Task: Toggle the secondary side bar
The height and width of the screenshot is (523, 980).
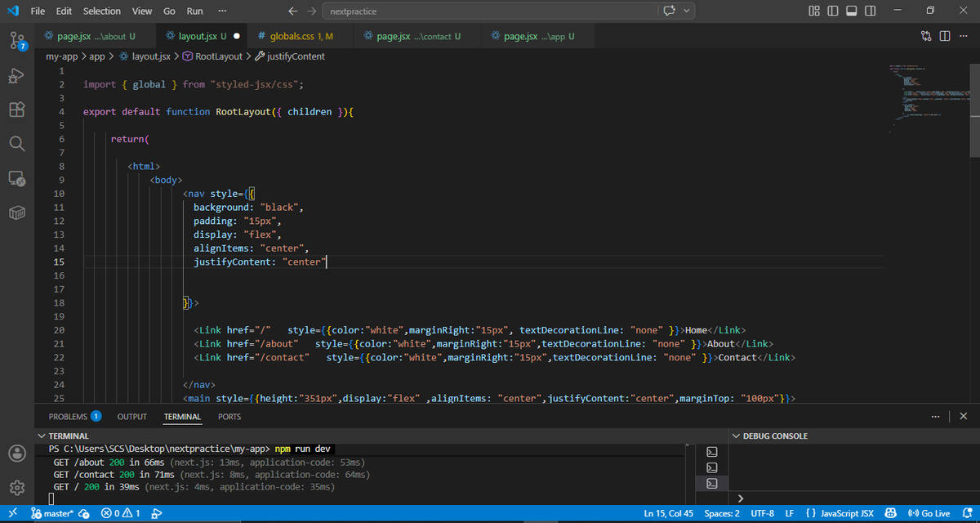Action: (871, 11)
